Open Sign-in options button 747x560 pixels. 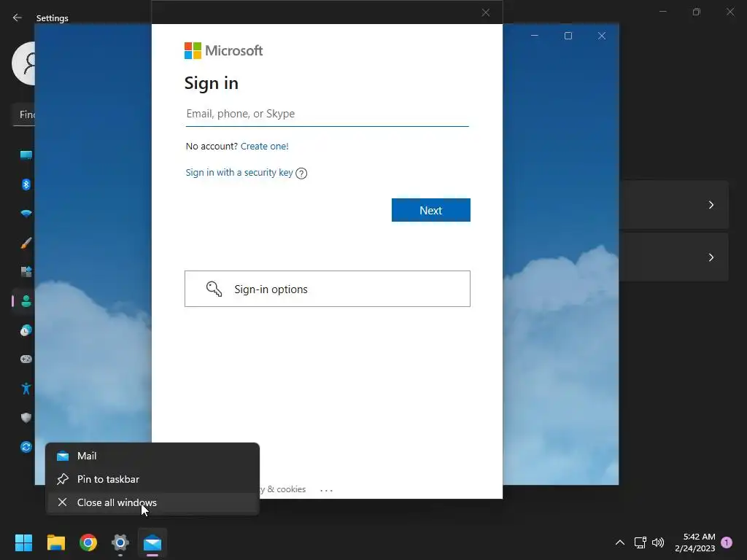[x=328, y=289]
